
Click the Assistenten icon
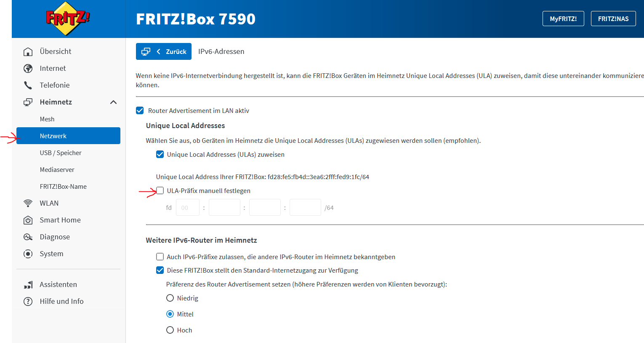[28, 285]
